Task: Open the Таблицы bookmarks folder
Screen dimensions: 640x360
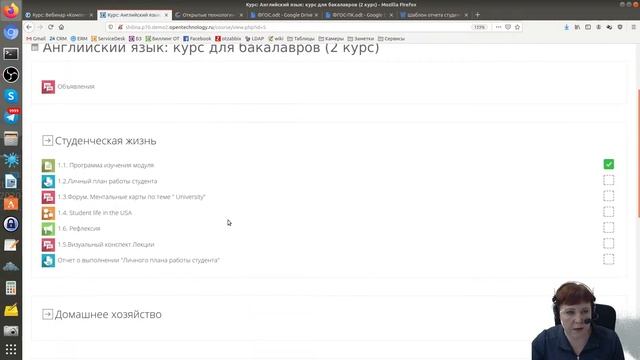Action: click(301, 39)
